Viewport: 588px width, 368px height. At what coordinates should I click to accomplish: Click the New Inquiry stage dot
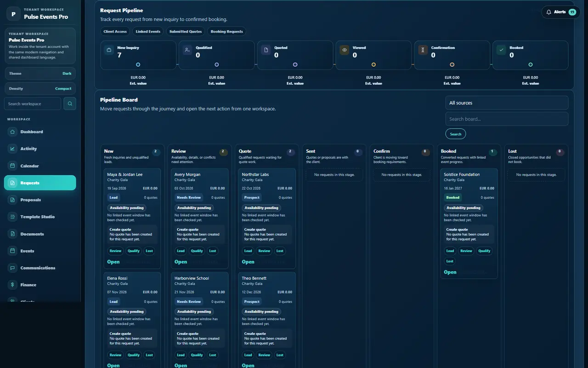(x=138, y=65)
